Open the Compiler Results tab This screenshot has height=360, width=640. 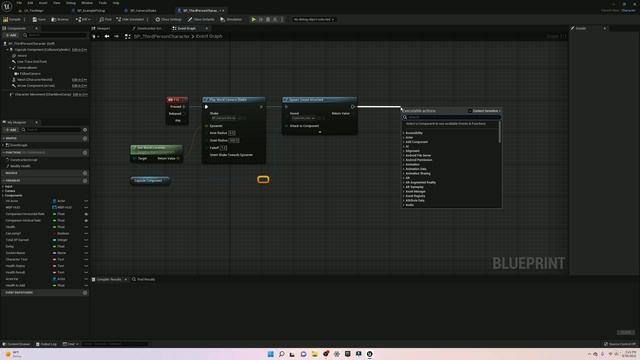pos(108,280)
